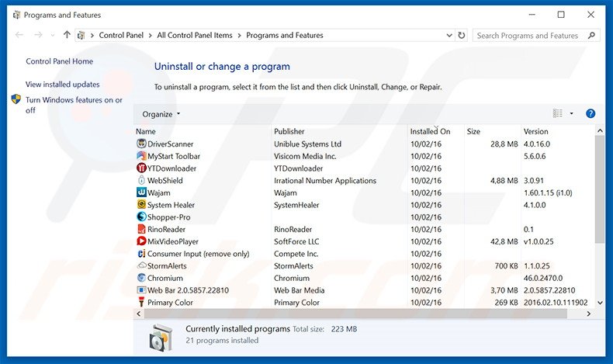Select the Shopper-Pro program name
Viewport: 613px width, 364px height.
[168, 217]
